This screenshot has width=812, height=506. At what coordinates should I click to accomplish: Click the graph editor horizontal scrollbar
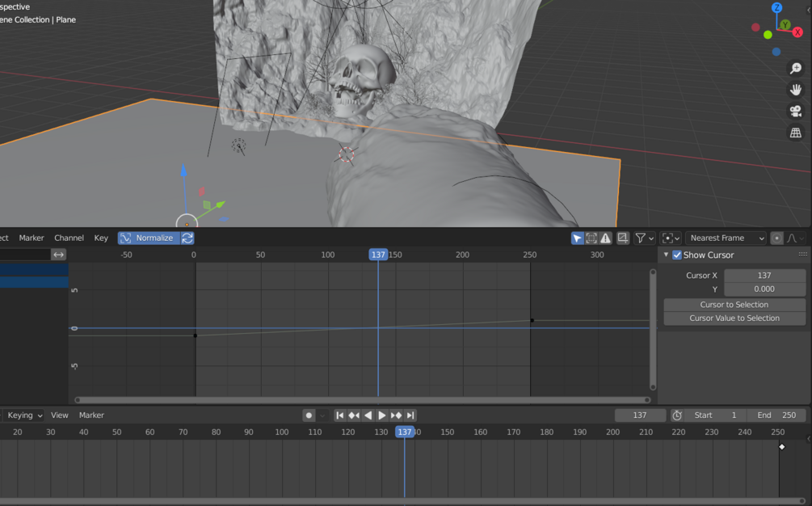pos(363,400)
